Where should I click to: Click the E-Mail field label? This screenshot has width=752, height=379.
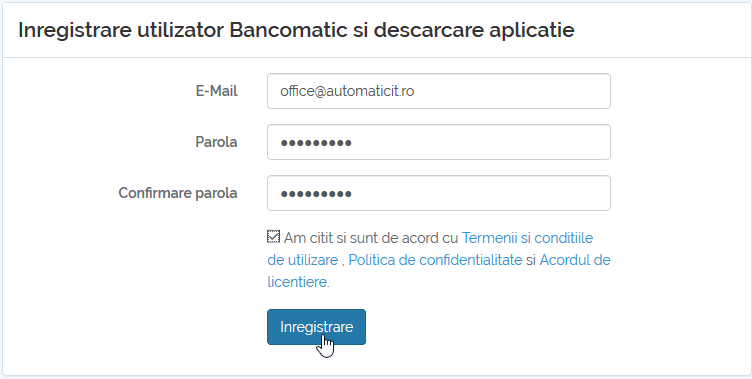coord(216,91)
